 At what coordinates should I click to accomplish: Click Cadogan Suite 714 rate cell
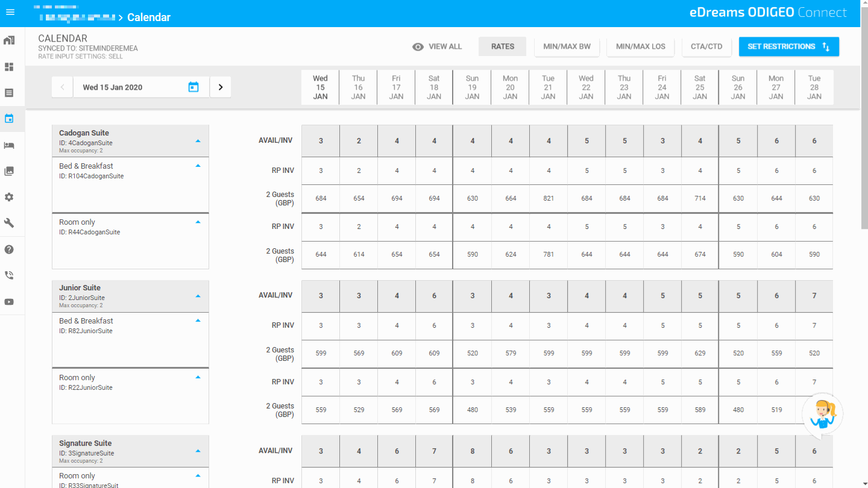[700, 198]
